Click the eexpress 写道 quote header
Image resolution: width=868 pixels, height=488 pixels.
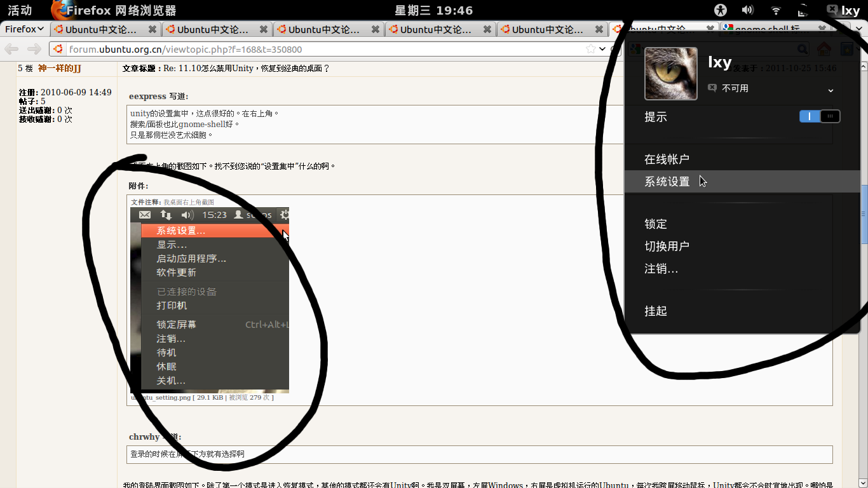[158, 97]
